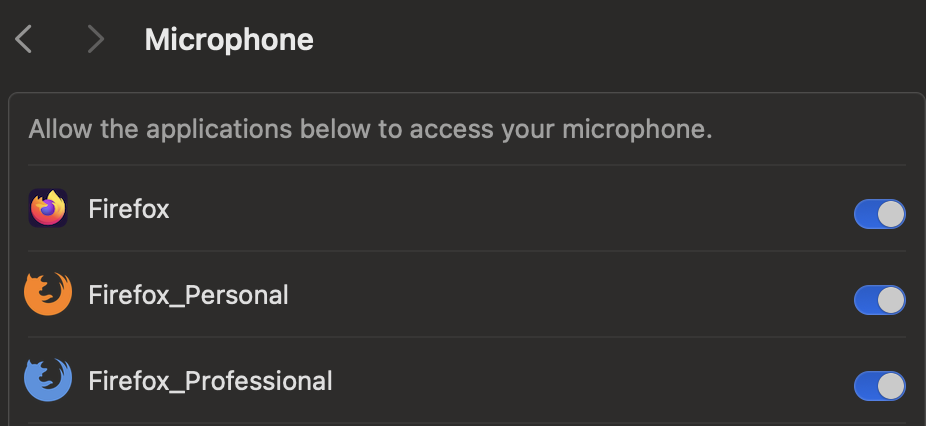Click the Firefox app icon
This screenshot has height=426, width=926.
coord(48,209)
